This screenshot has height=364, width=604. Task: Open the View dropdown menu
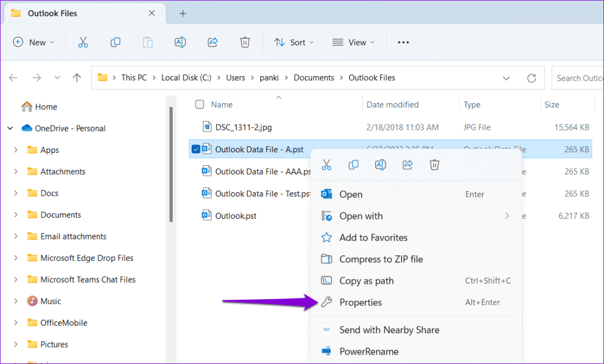tap(353, 42)
